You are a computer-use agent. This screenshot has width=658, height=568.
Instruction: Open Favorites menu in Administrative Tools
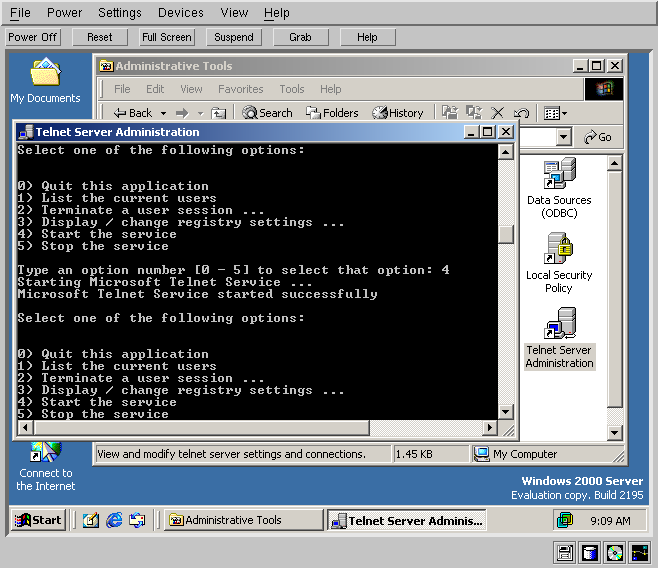pyautogui.click(x=240, y=89)
